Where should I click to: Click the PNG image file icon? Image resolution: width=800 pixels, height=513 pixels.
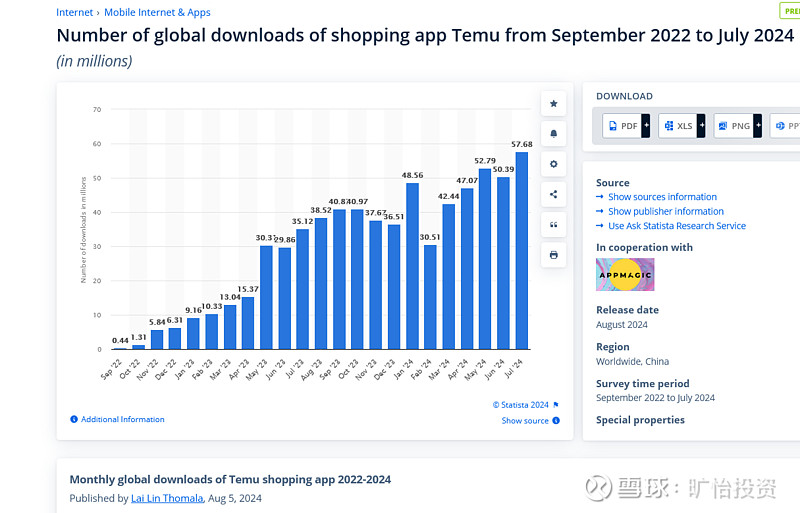pos(723,126)
